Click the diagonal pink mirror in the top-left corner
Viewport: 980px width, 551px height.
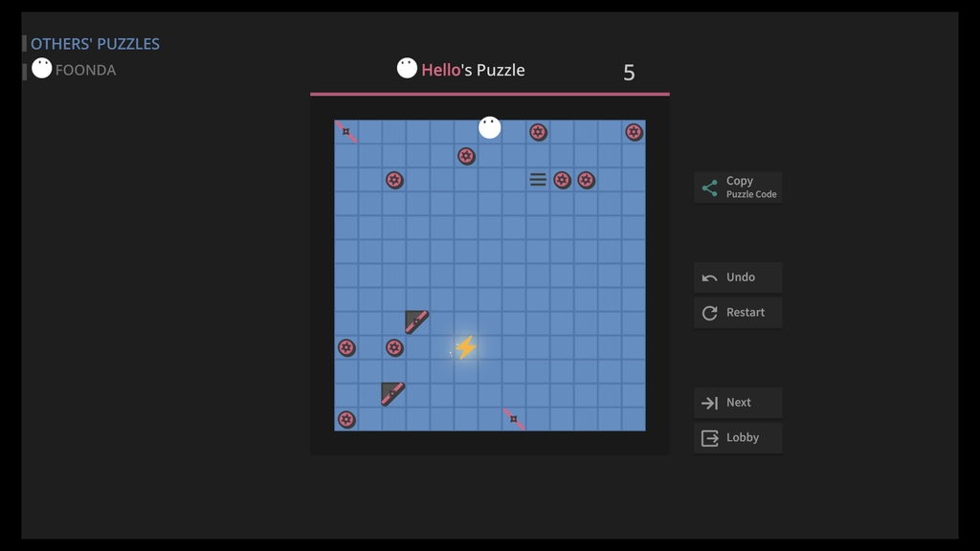tap(346, 132)
